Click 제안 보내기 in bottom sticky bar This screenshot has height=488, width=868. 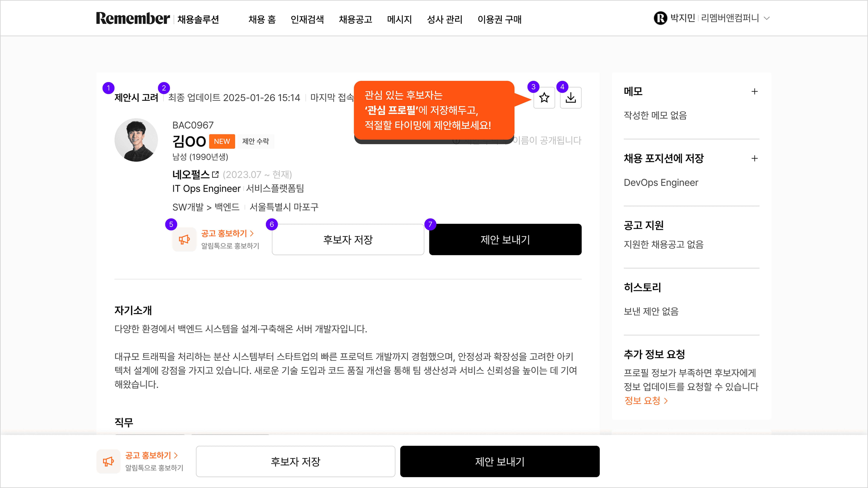pos(500,461)
